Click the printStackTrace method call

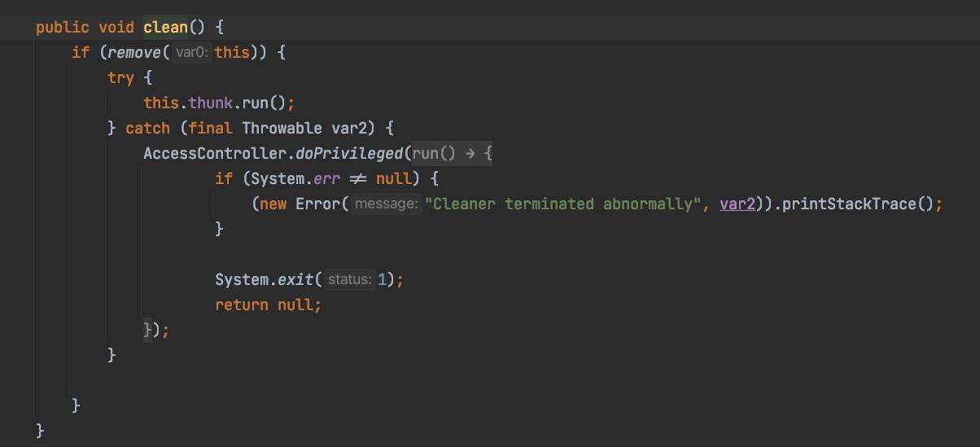tap(849, 204)
